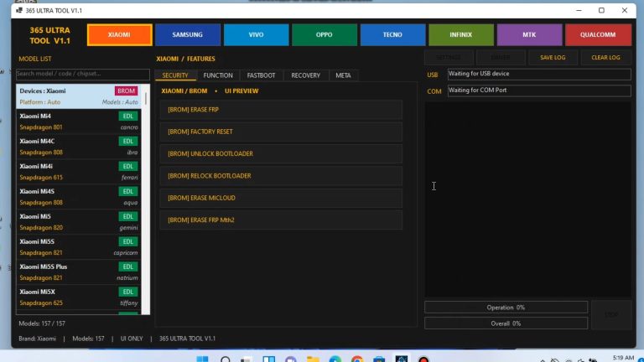Run [BROM] UNLOCK BOOTLOADER
644x362 pixels.
[281, 154]
